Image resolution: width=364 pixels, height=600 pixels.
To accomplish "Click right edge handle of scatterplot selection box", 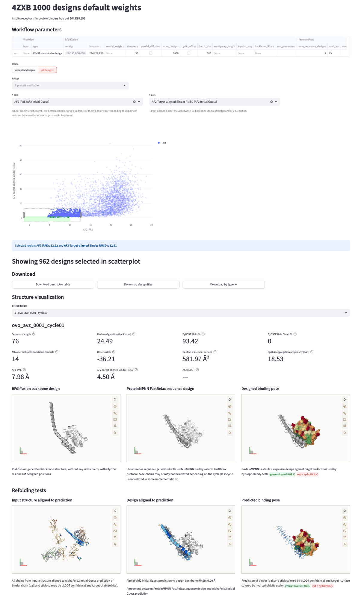I will [x=81, y=215].
